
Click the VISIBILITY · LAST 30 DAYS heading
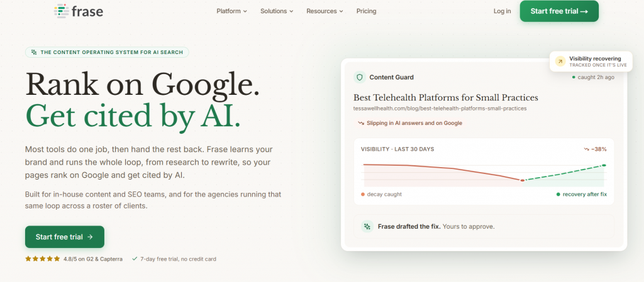click(397, 149)
